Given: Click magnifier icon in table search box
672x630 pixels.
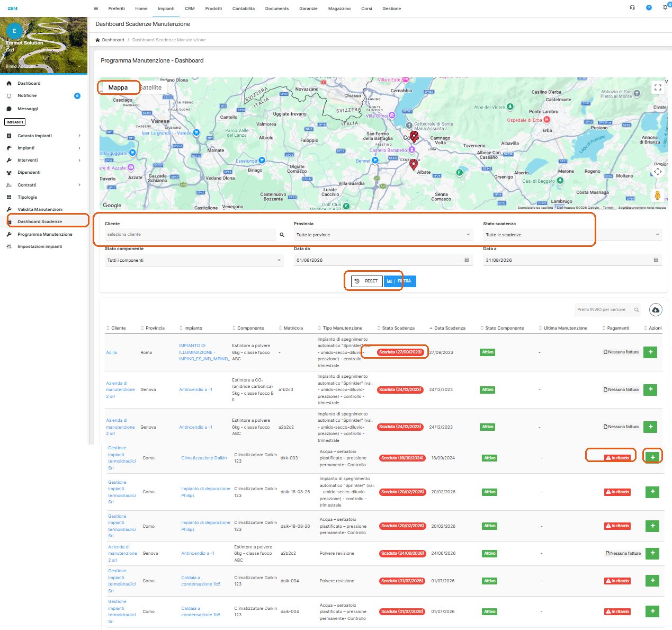Looking at the screenshot, I should click(637, 310).
